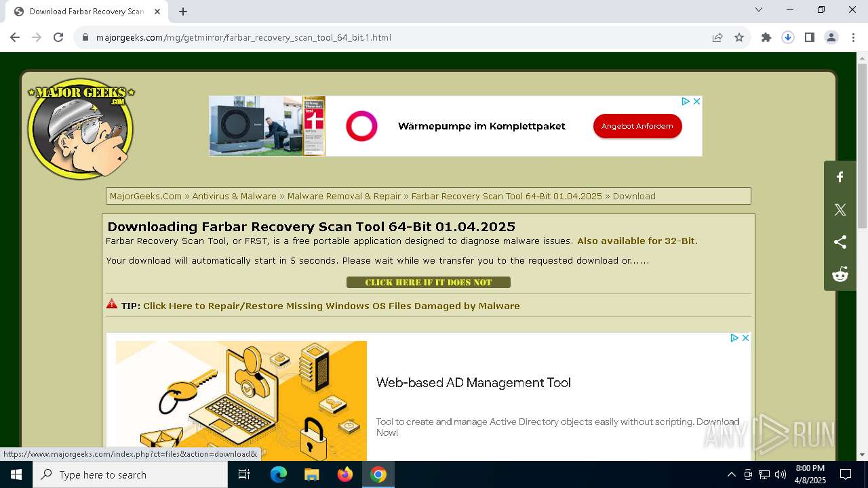Click the forward navigation arrow
The image size is (868, 488).
37,37
